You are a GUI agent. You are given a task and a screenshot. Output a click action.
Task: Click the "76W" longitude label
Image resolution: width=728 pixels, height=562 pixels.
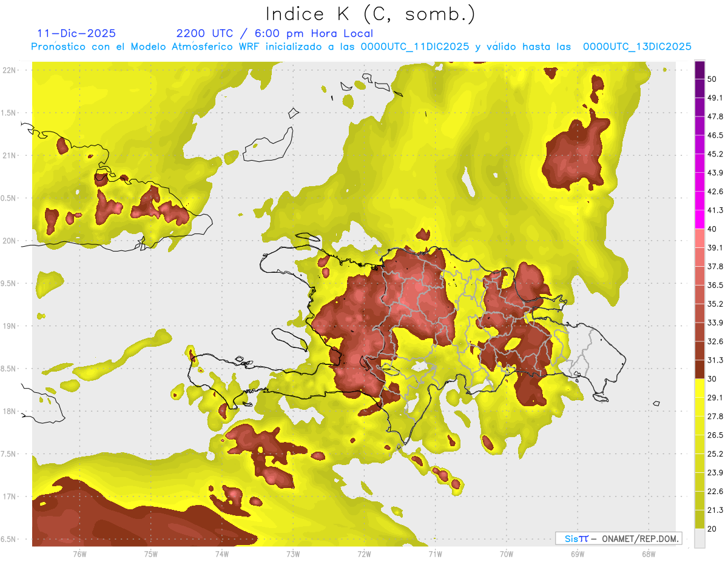(79, 554)
